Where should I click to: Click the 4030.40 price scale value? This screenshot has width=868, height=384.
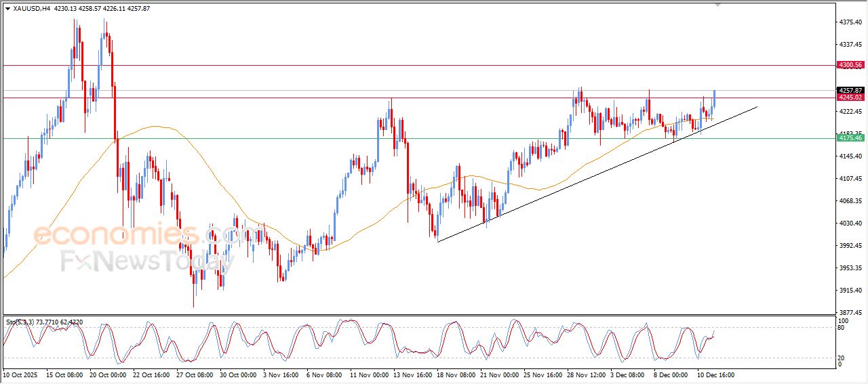(850, 223)
